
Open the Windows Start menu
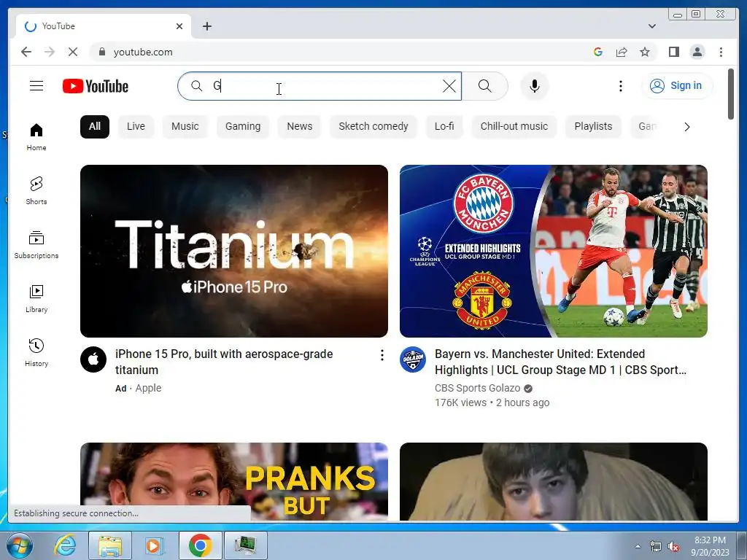click(19, 545)
